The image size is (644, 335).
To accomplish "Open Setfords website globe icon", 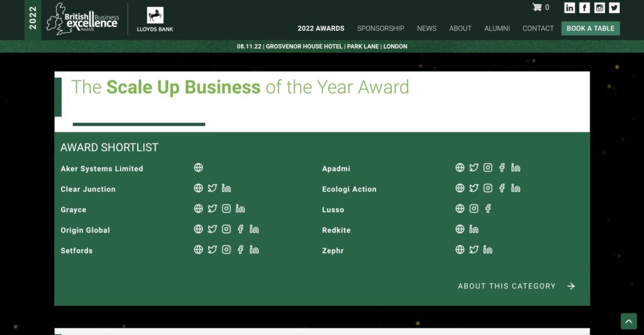I will click(x=198, y=249).
